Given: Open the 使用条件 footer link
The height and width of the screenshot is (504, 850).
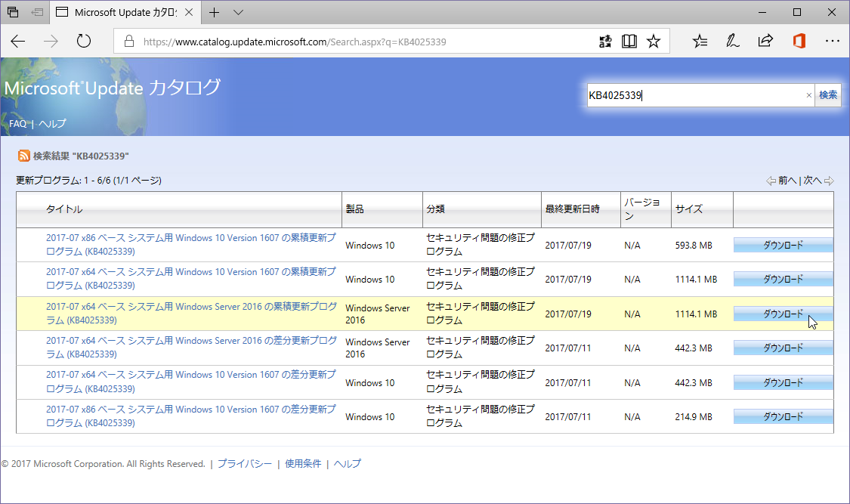Looking at the screenshot, I should tap(303, 464).
